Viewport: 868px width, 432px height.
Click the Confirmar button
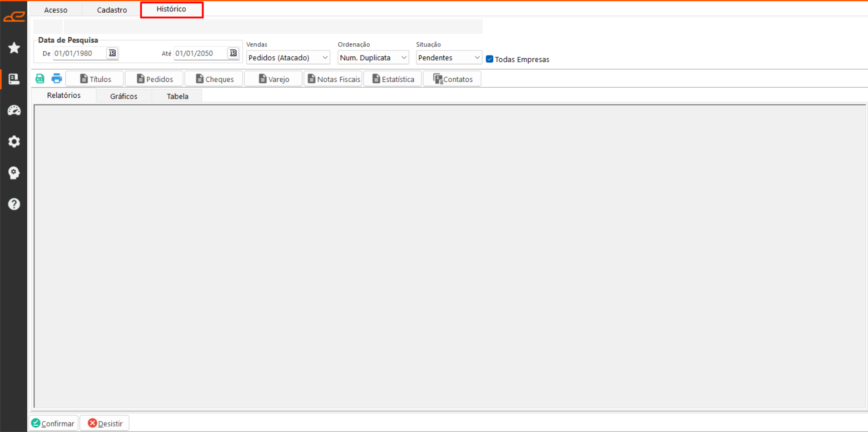pyautogui.click(x=53, y=423)
